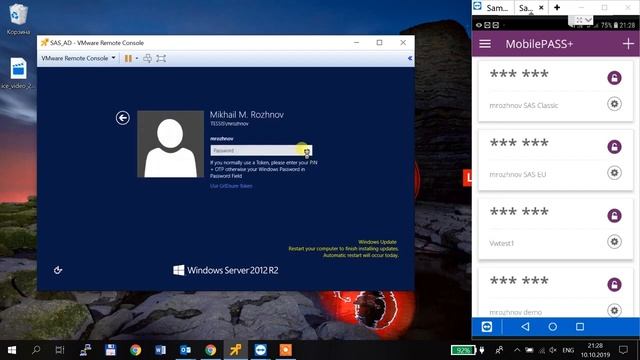Open TeamViewer from the taskbar
The height and width of the screenshot is (360, 640).
(260, 350)
